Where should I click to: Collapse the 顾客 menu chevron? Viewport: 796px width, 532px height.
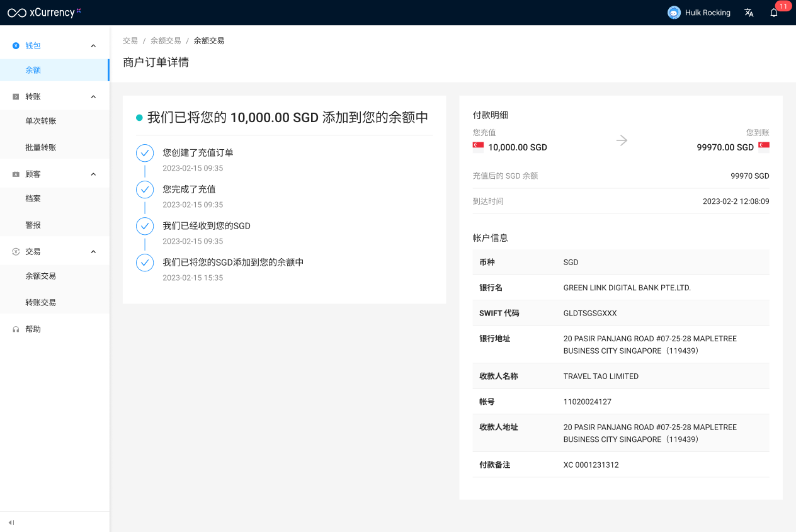[x=93, y=174]
